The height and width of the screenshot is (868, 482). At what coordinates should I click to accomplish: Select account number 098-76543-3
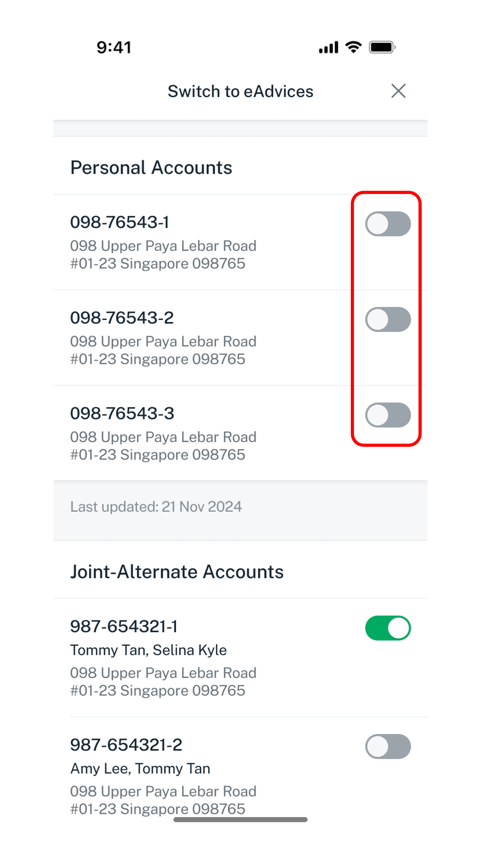point(122,413)
